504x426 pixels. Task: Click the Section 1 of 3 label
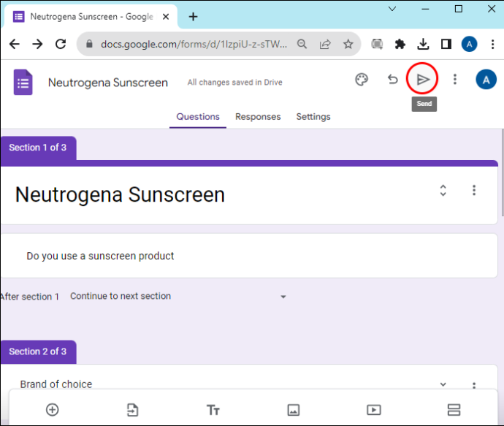(38, 148)
